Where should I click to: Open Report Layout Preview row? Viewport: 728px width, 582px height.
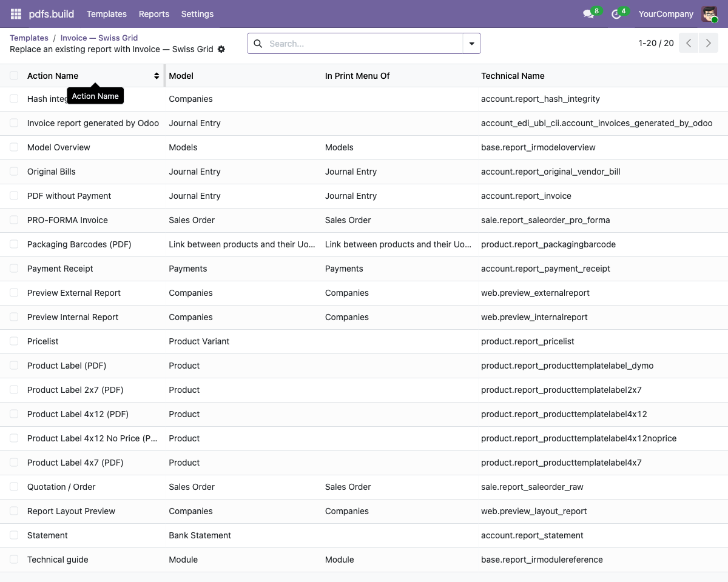click(364, 511)
